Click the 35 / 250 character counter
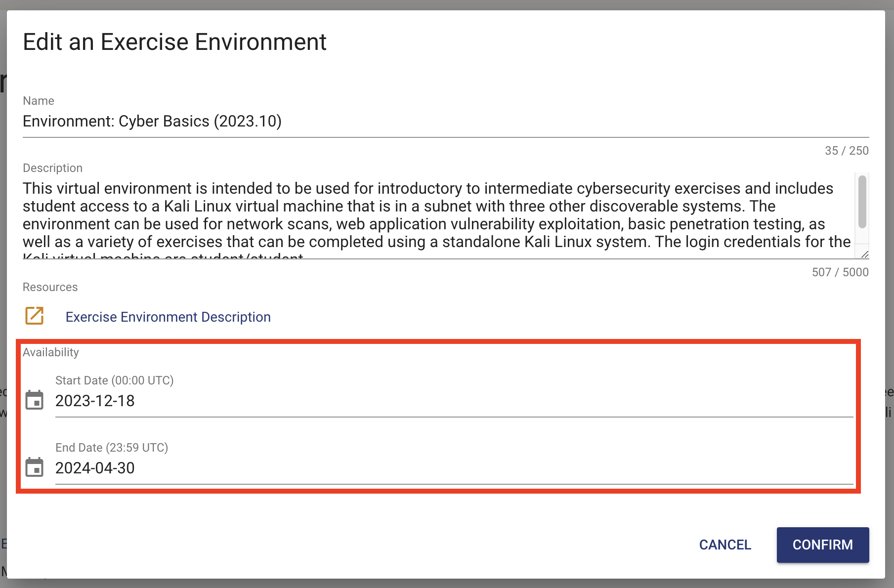The image size is (894, 588). tap(847, 151)
